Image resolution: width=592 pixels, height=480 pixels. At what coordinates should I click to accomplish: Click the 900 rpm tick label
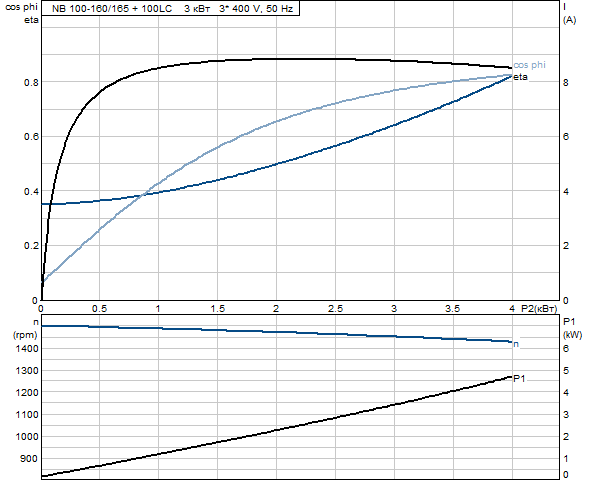point(29,459)
